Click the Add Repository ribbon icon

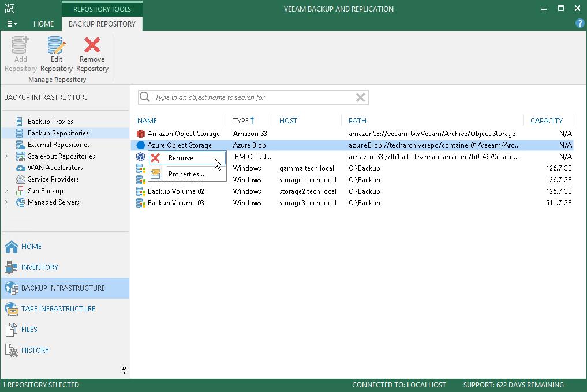point(21,45)
